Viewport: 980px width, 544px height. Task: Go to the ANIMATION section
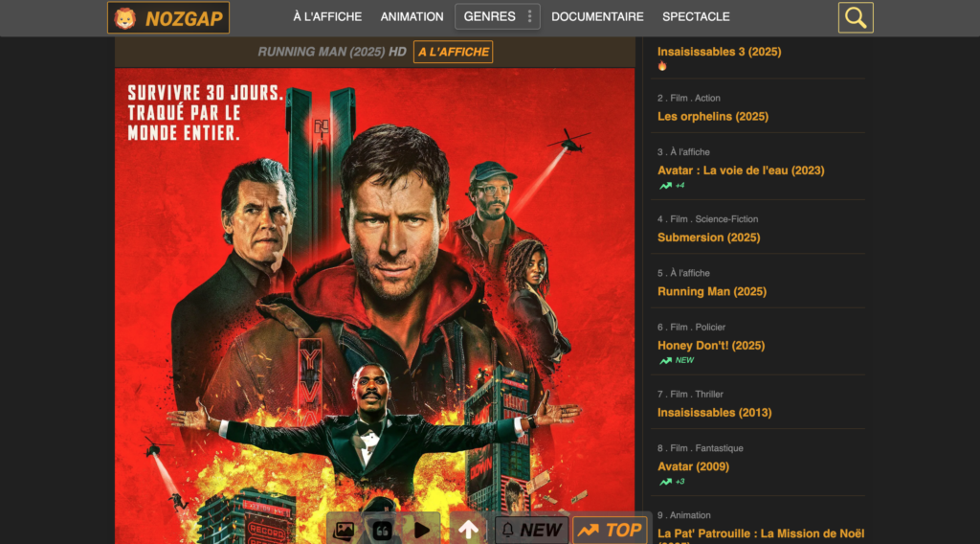(412, 16)
